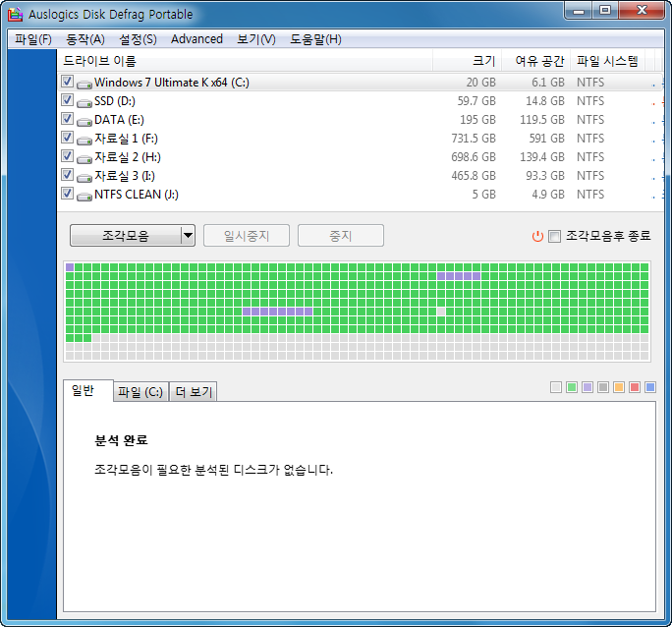This screenshot has height=627, width=672.
Task: Click the red power icon beside 조각모음후 종료
Action: coord(537,236)
